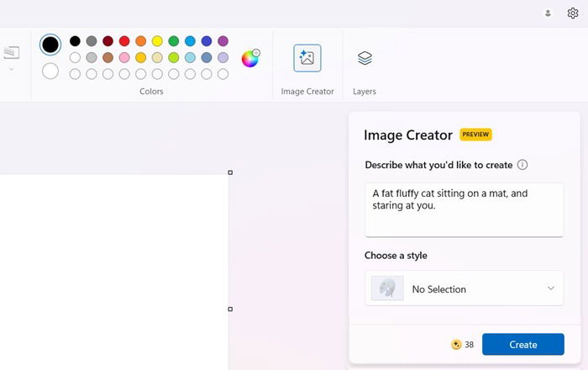This screenshot has width=588, height=370.
Task: Pick the gold swatch
Action: point(141,57)
